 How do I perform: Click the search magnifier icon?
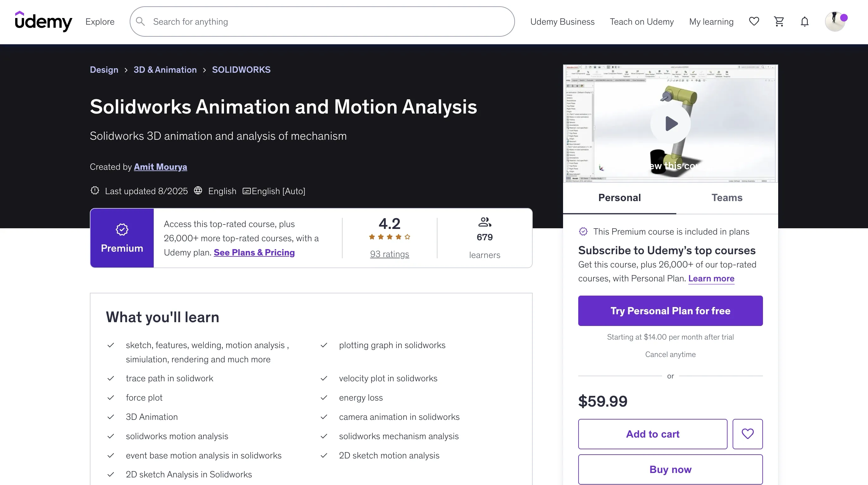point(140,21)
